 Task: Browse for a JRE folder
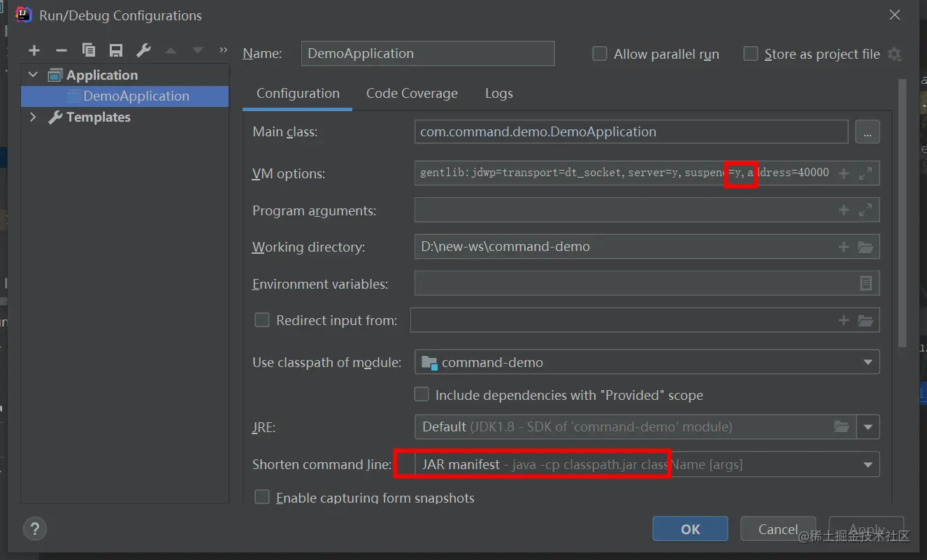(x=842, y=426)
